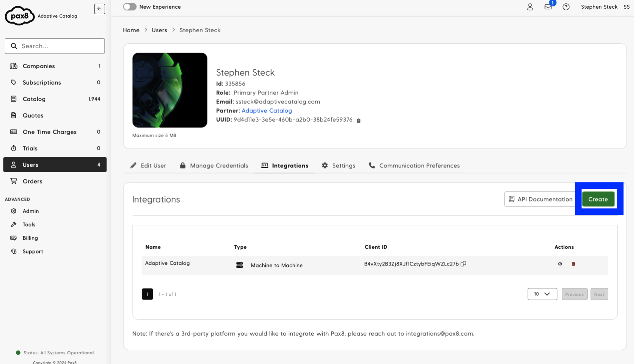Delete Adaptive Catalog integration with trash icon
Viewport: 634px width, 364px height.
[573, 264]
